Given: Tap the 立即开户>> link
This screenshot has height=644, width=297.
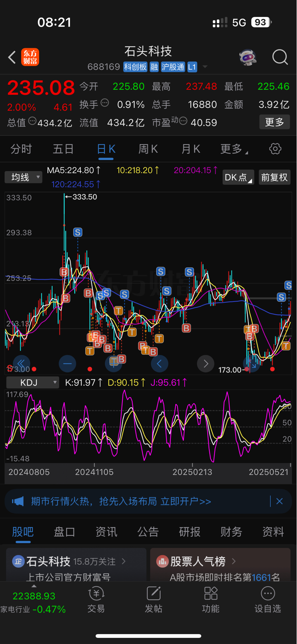Looking at the screenshot, I should [x=186, y=502].
